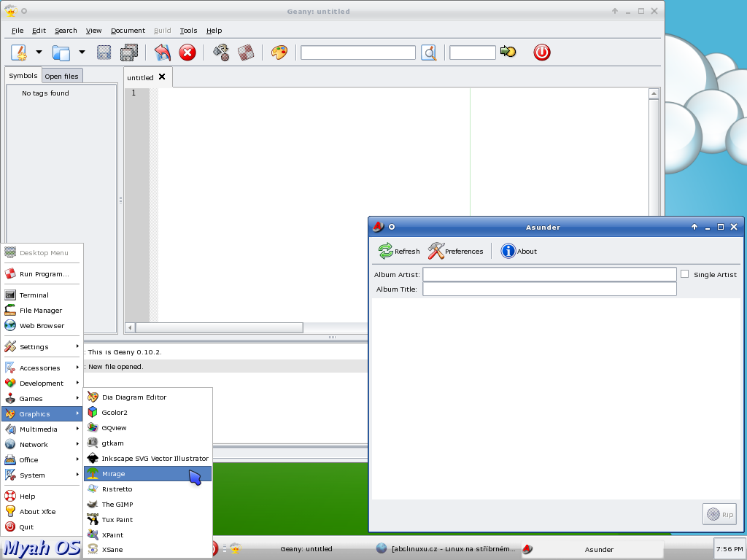747x560 pixels.
Task: Start gtkam from the Graphics submenu
Action: pos(147,443)
